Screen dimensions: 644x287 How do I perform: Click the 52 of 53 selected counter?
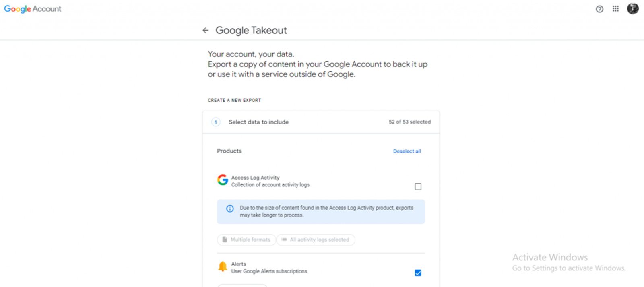pos(409,122)
